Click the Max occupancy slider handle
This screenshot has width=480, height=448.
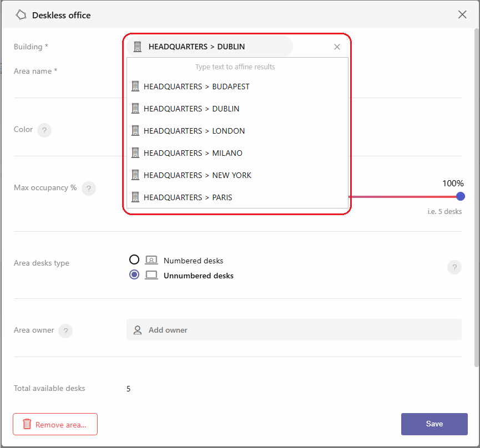(x=460, y=196)
